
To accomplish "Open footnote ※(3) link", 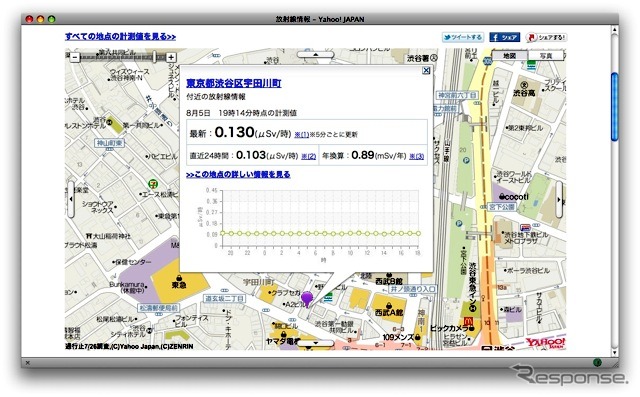I will pyautogui.click(x=416, y=156).
